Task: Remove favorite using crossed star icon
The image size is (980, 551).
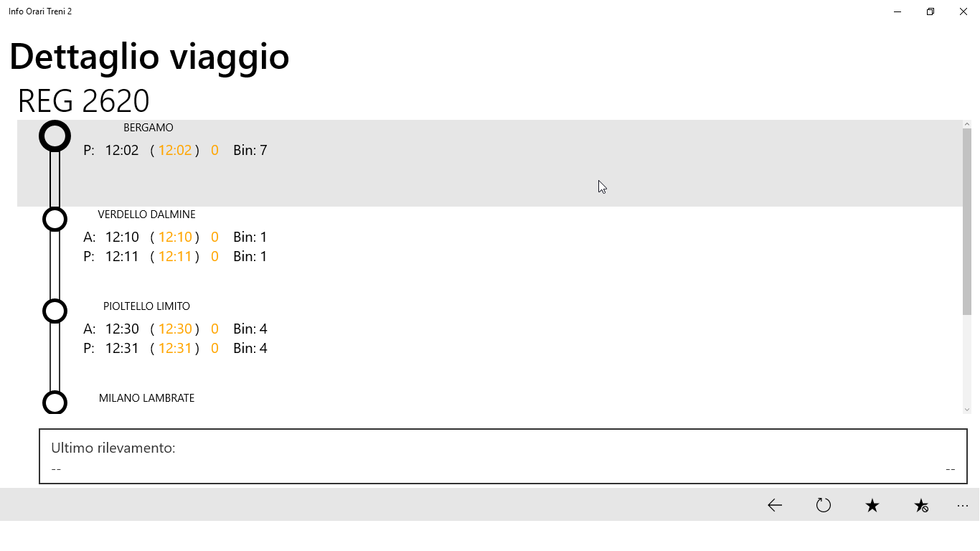Action: click(921, 506)
